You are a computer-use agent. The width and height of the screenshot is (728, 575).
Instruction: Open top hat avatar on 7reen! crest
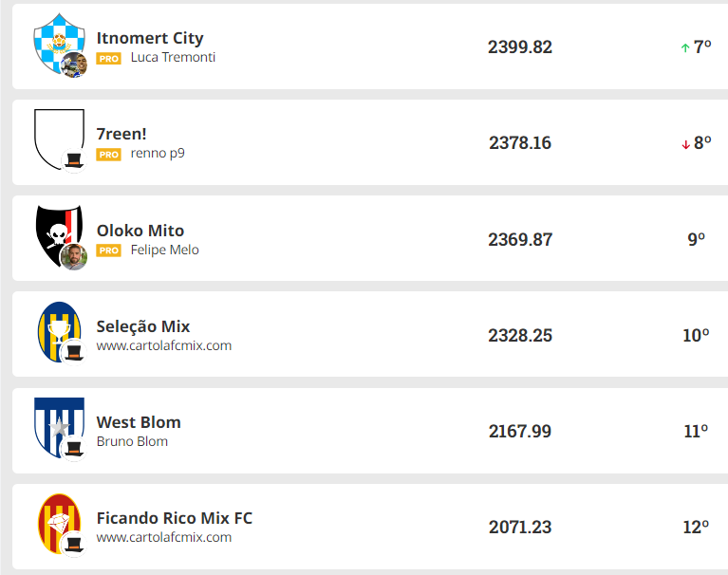click(x=74, y=160)
